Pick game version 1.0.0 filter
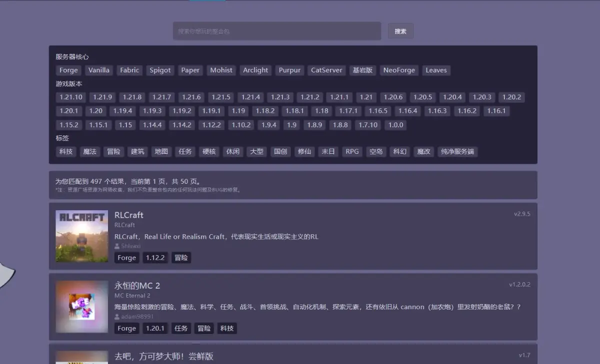This screenshot has height=364, width=600. point(395,125)
